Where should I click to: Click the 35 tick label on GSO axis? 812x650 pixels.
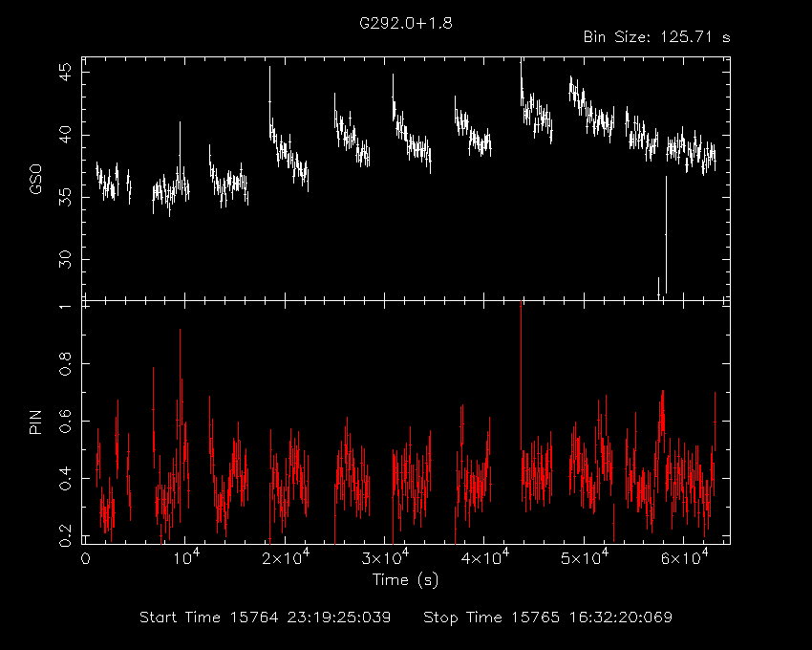click(x=66, y=197)
